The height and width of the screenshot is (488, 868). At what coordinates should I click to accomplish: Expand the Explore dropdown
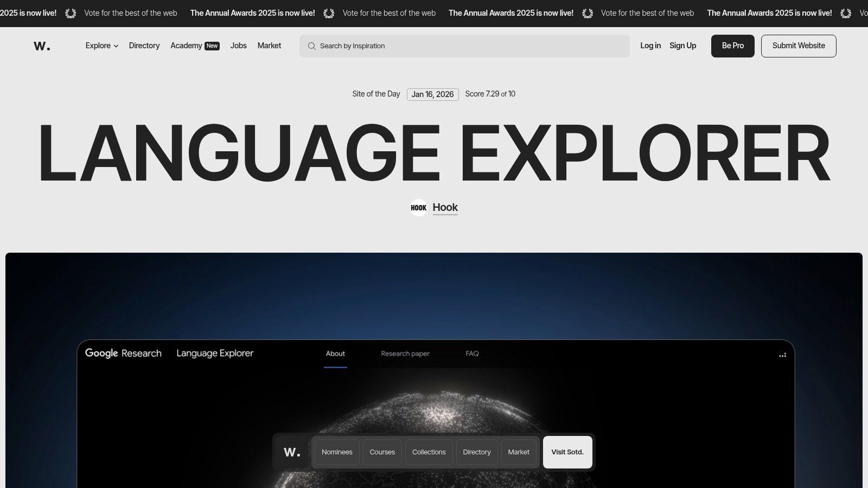pos(101,46)
